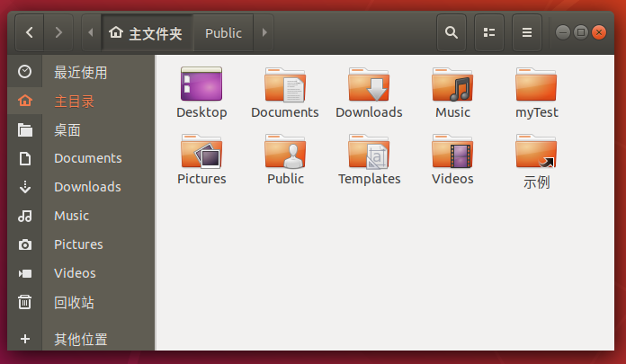Screen dimensions: 626x364
Task: Click the search magnifier icon in toolbar
Action: (452, 32)
